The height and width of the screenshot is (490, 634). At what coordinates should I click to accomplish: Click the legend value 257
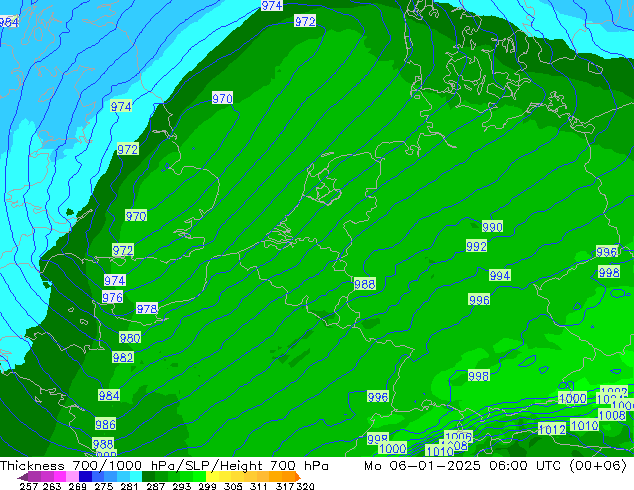(29, 486)
